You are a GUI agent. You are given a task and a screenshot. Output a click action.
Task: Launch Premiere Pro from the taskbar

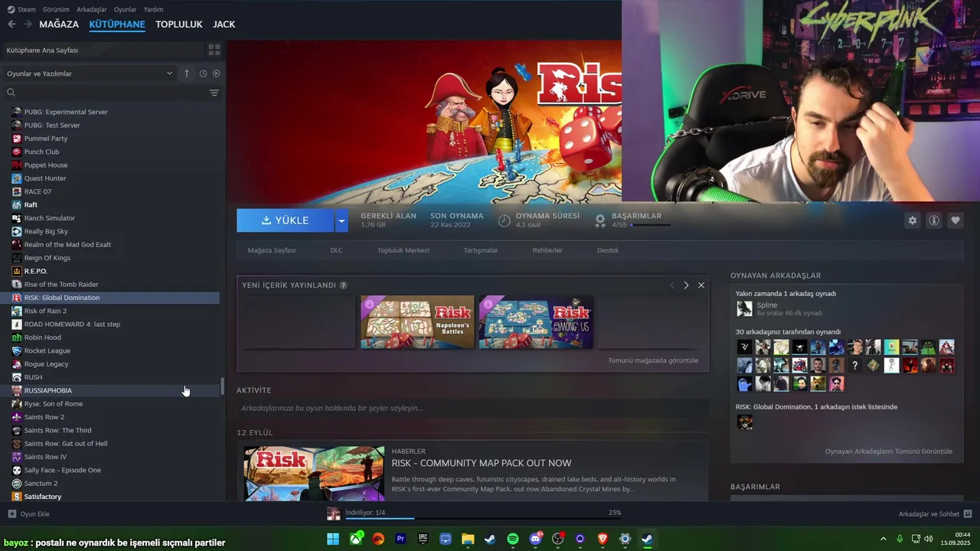(x=400, y=539)
